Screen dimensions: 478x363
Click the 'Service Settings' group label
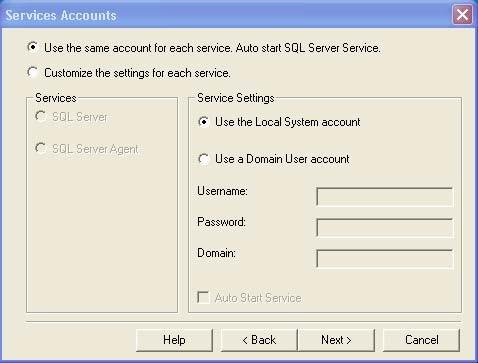pos(236,98)
